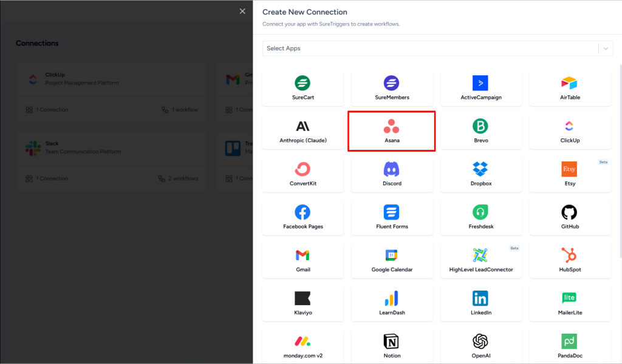Expand the Select Apps dropdown arrow
Image resolution: width=622 pixels, height=364 pixels.
(606, 49)
